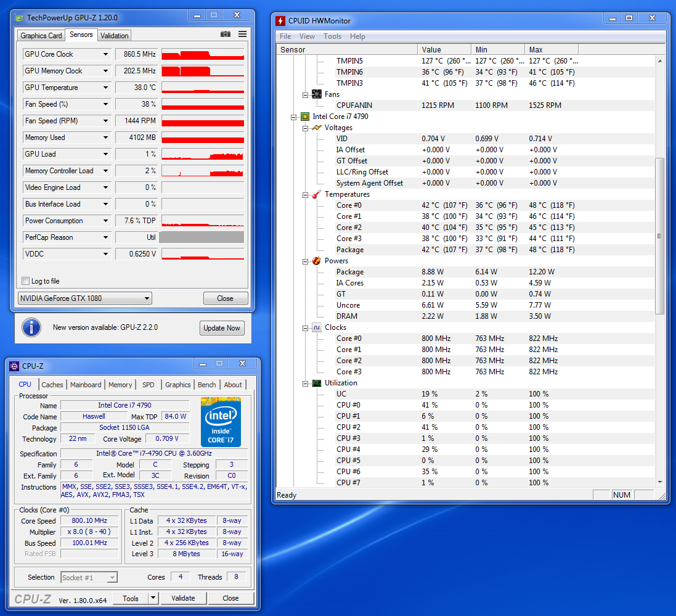
Task: Open the File menu in HWMonitor
Action: (x=285, y=36)
